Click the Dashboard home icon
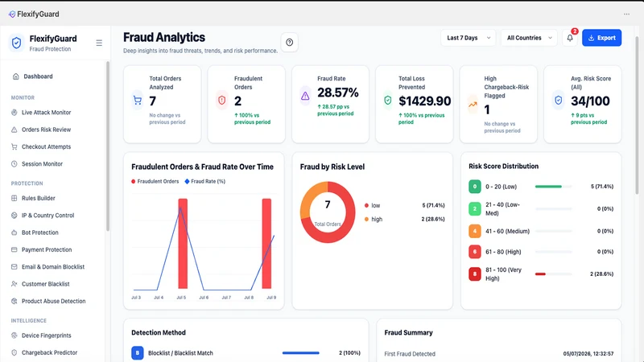Image resolution: width=644 pixels, height=362 pixels. (15, 76)
